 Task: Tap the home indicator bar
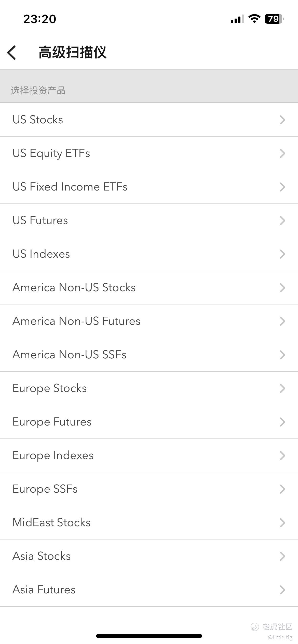[x=149, y=636]
